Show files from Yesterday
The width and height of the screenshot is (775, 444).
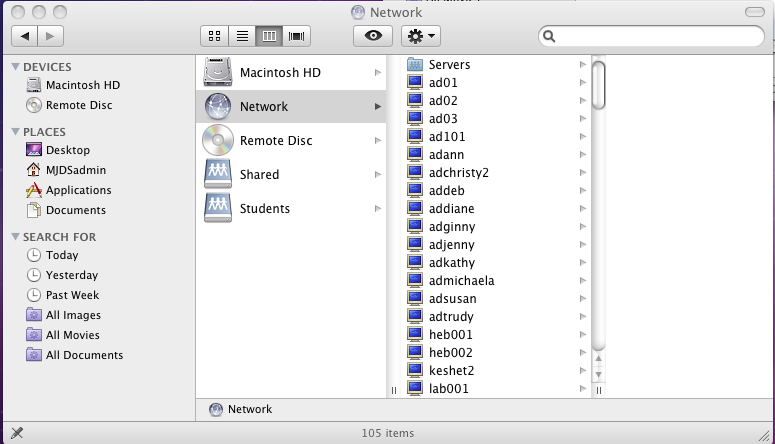(62, 275)
